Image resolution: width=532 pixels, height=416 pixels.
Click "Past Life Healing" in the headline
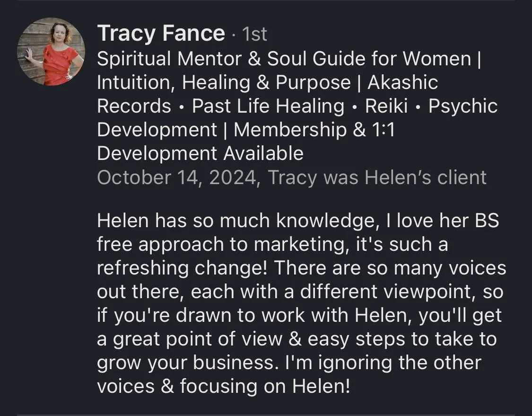(268, 106)
